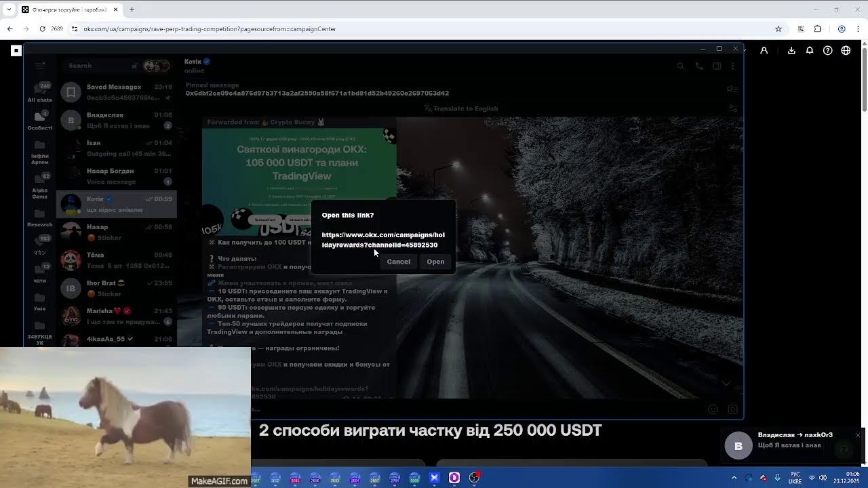Select All chats folder

[x=40, y=92]
